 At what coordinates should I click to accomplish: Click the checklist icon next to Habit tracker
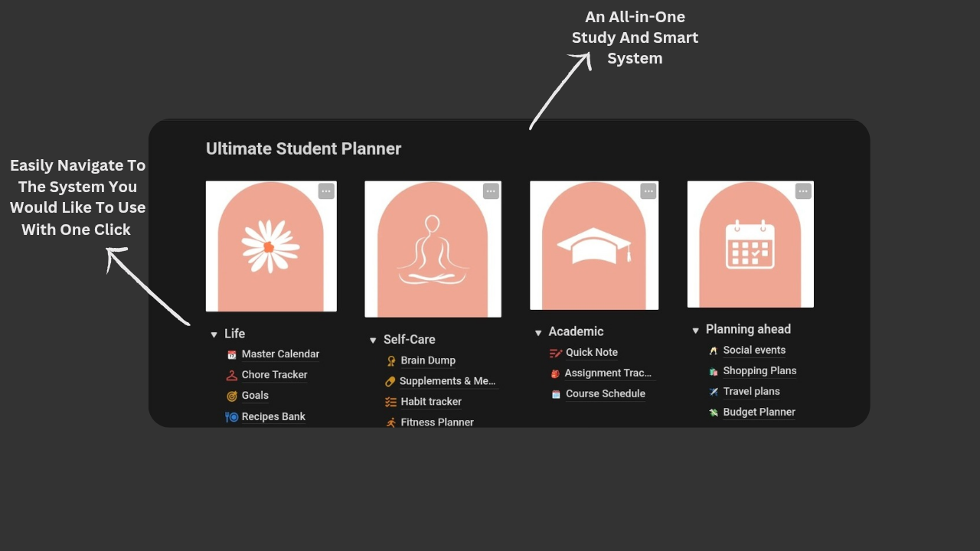pyautogui.click(x=390, y=401)
